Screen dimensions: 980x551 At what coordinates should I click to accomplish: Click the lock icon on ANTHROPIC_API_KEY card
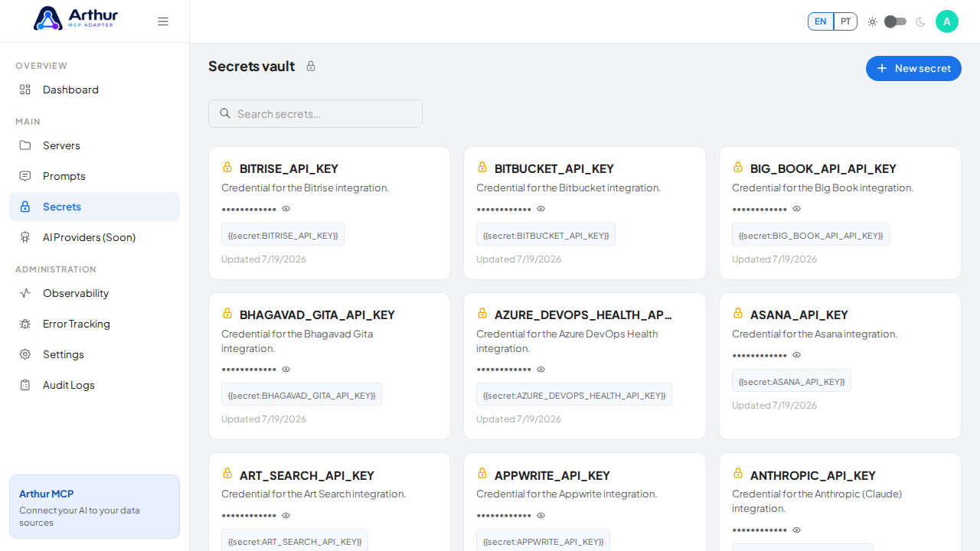coord(738,474)
